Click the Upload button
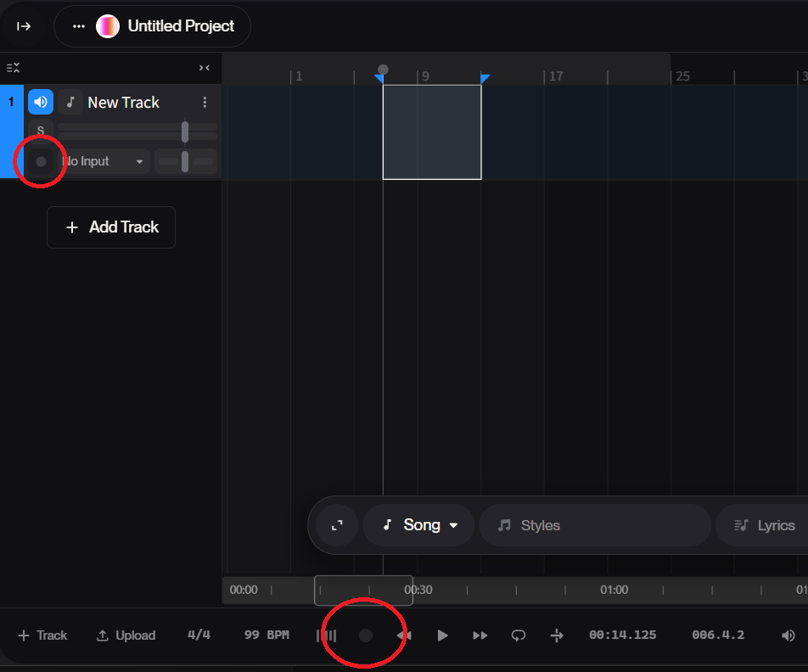This screenshot has height=672, width=808. point(126,636)
